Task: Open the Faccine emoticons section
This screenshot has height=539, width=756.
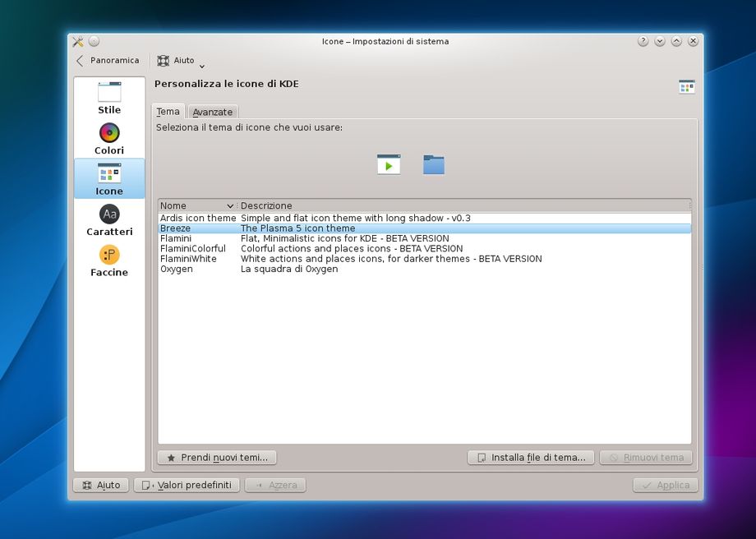Action: point(109,260)
